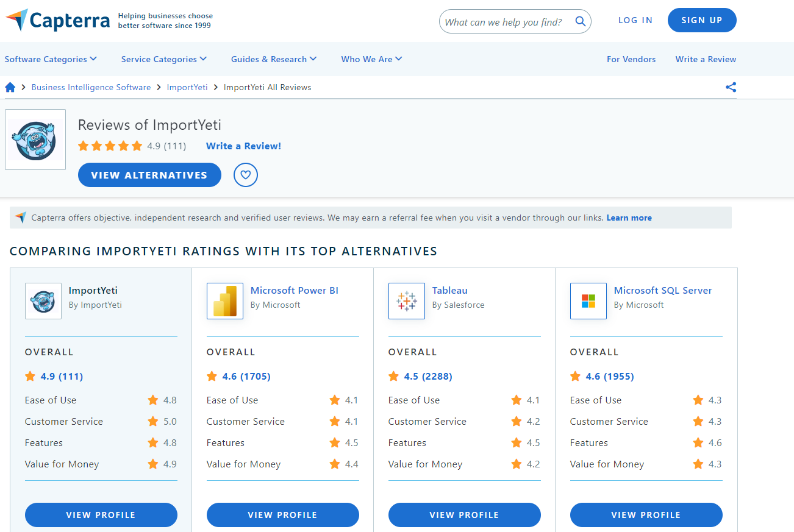Click the header 4.9 (111) rating text
This screenshot has width=794, height=532.
click(166, 146)
